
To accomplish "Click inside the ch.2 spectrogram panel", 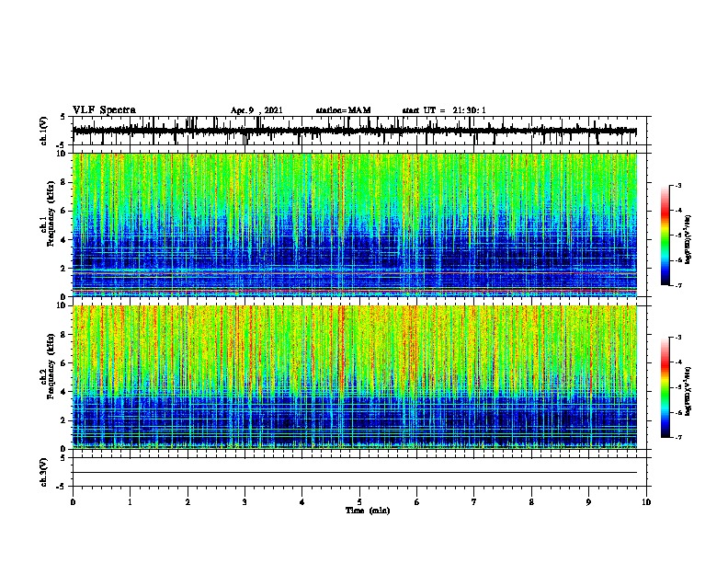I will pos(355,377).
